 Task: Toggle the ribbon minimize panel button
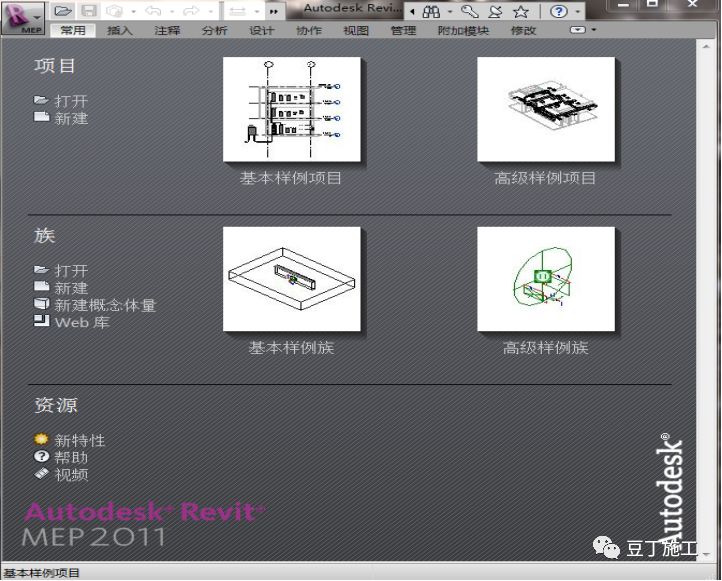tap(577, 30)
